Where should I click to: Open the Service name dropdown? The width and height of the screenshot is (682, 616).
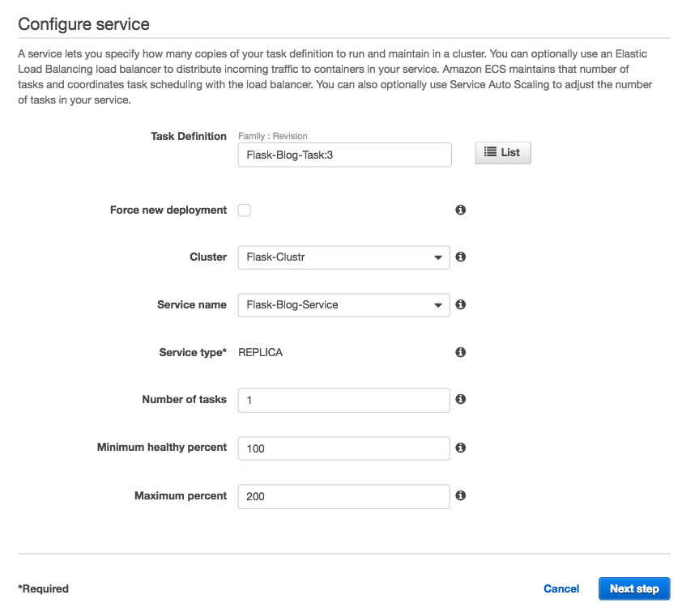[x=344, y=305]
